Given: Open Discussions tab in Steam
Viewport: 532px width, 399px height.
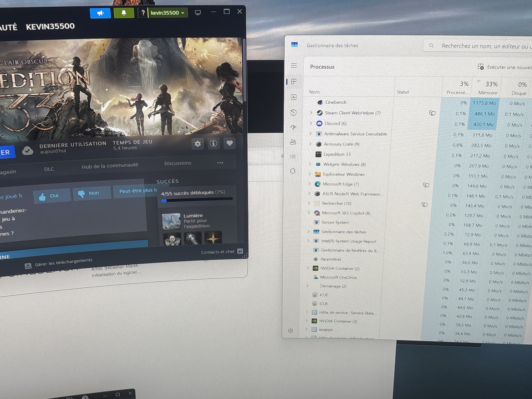Looking at the screenshot, I should point(178,163).
